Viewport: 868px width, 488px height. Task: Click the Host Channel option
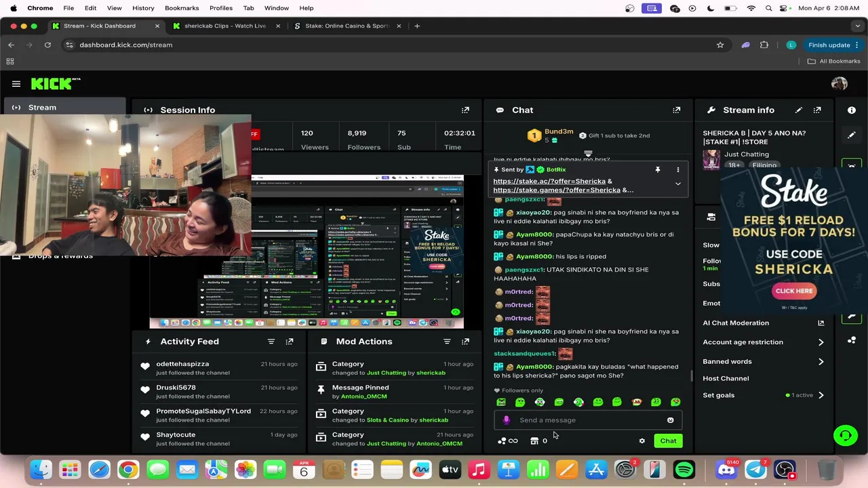coord(726,379)
